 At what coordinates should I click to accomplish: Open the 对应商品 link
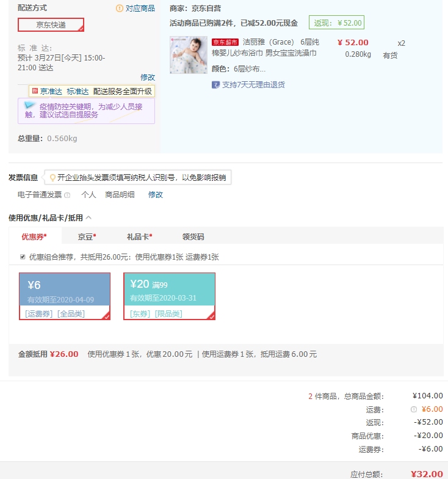pos(140,9)
